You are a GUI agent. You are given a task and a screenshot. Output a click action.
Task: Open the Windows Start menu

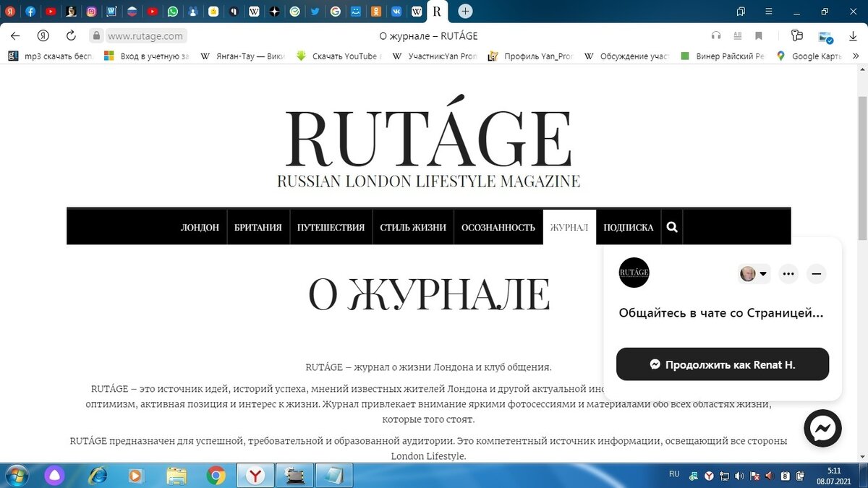[15, 475]
